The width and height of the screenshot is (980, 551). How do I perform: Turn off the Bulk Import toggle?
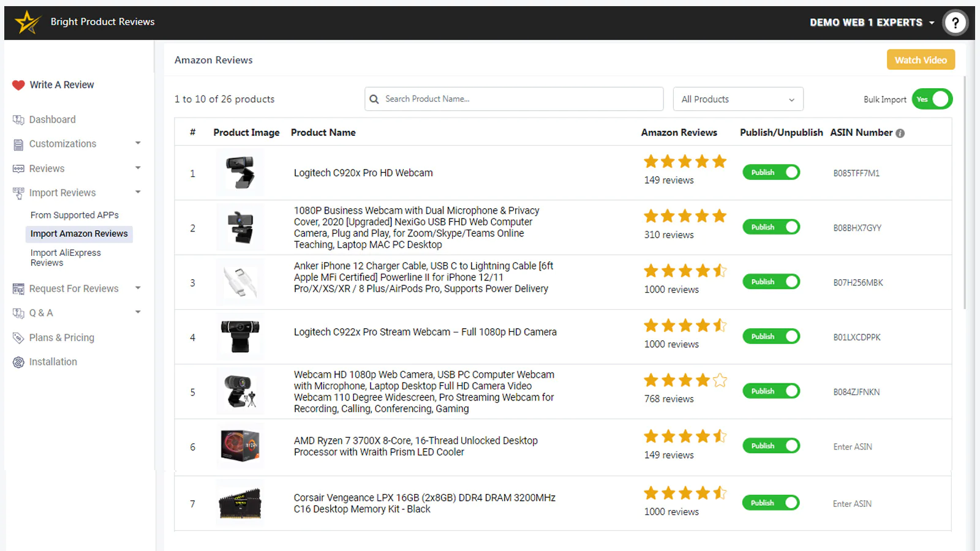[x=932, y=99]
